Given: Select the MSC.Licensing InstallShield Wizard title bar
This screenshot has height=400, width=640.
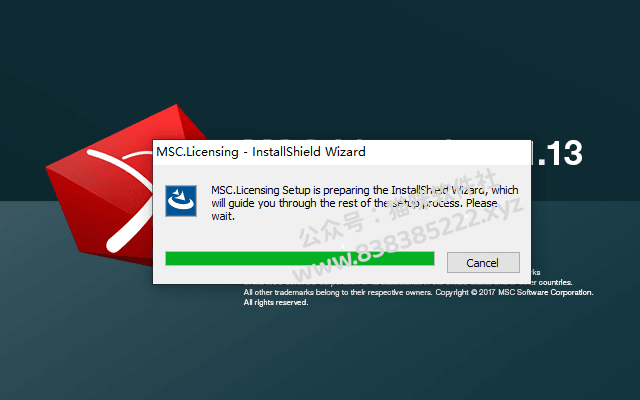Looking at the screenshot, I should [x=342, y=152].
